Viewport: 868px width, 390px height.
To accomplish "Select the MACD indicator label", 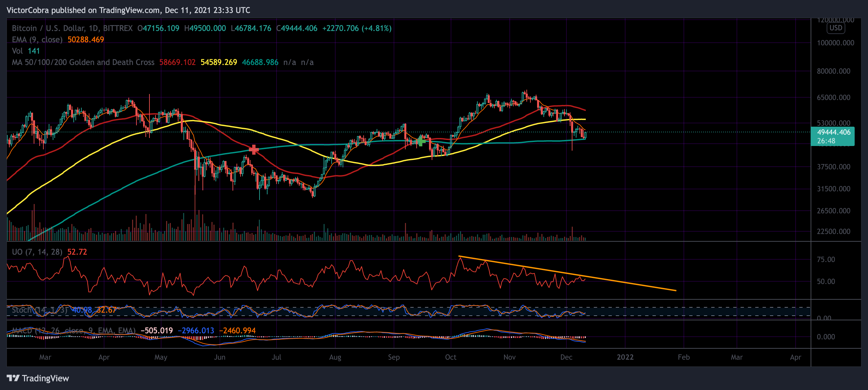I will pyautogui.click(x=73, y=330).
